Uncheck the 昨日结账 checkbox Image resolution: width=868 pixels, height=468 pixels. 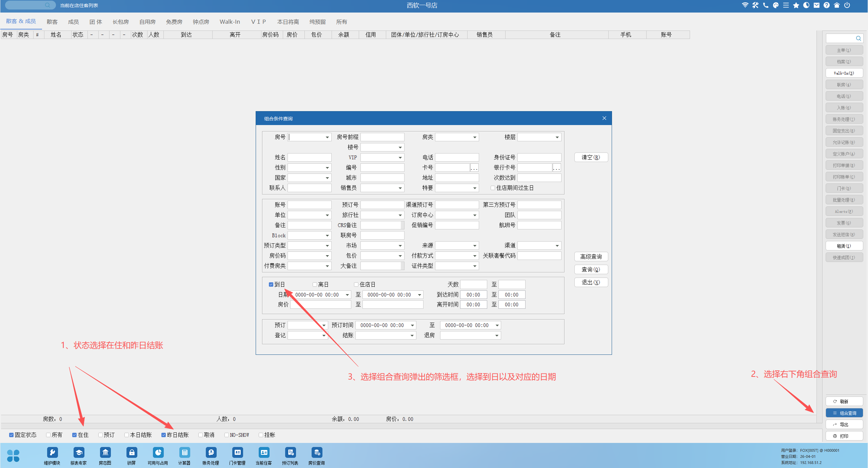click(163, 435)
